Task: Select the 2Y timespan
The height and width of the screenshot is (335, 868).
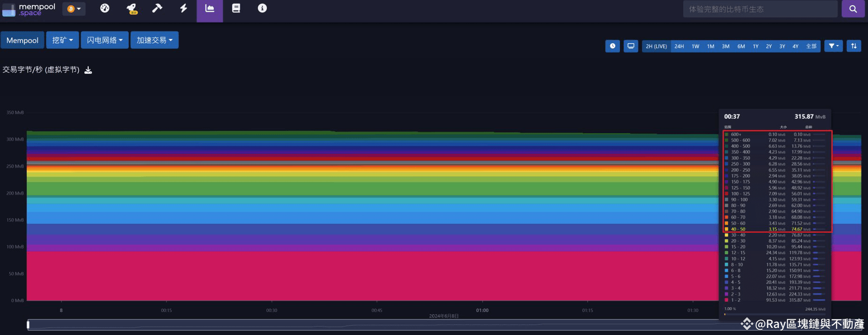Action: (769, 46)
